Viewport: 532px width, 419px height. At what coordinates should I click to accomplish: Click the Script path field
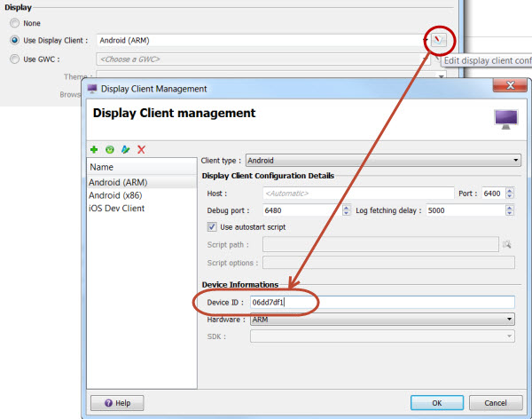coord(380,244)
